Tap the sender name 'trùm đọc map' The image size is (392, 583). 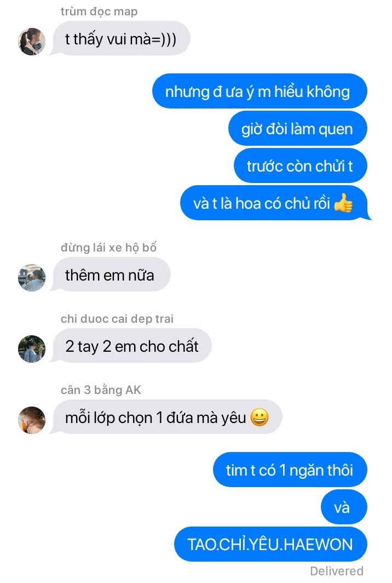coord(99,12)
